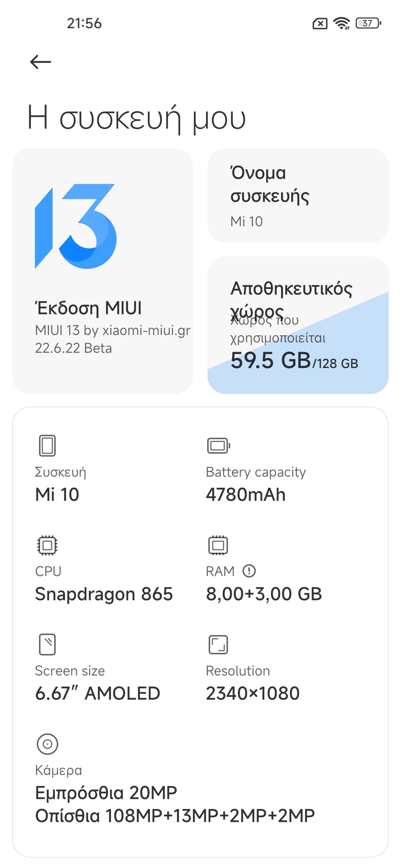Tap the device phone icon
The height and width of the screenshot is (868, 401).
coord(47,445)
